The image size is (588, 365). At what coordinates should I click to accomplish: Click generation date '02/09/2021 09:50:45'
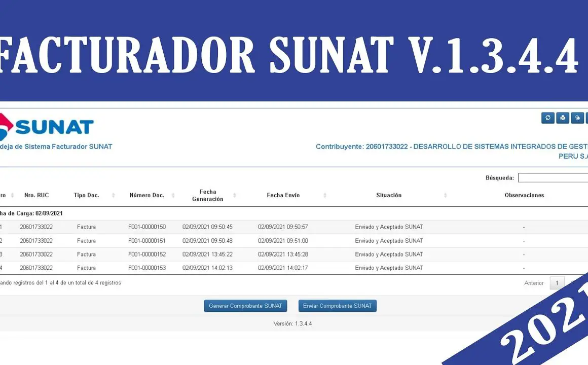(207, 227)
